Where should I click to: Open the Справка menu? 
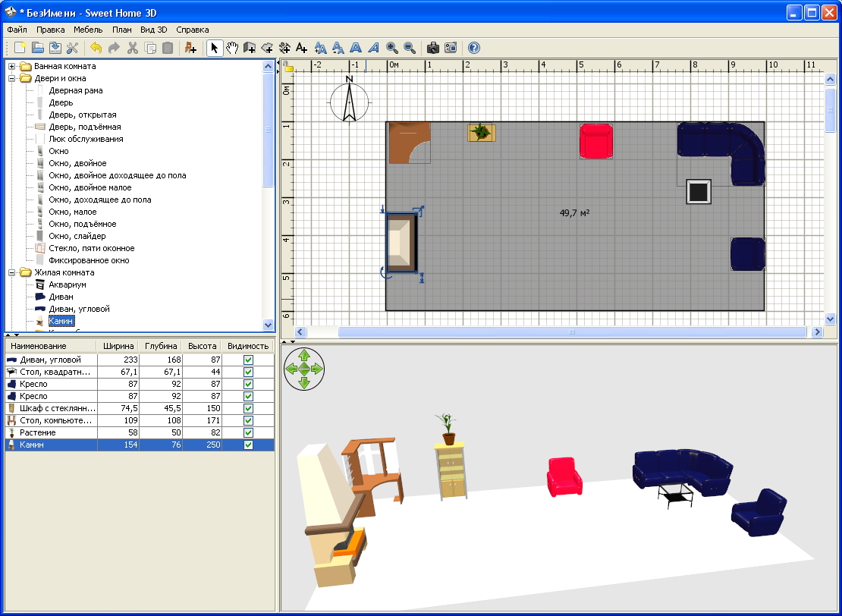pos(192,30)
